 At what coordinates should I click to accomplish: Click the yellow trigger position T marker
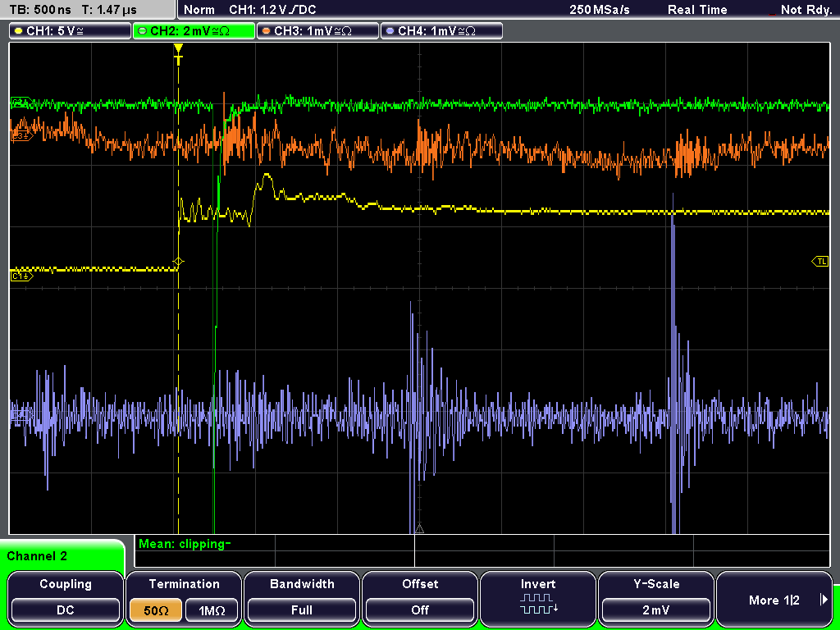click(x=178, y=55)
